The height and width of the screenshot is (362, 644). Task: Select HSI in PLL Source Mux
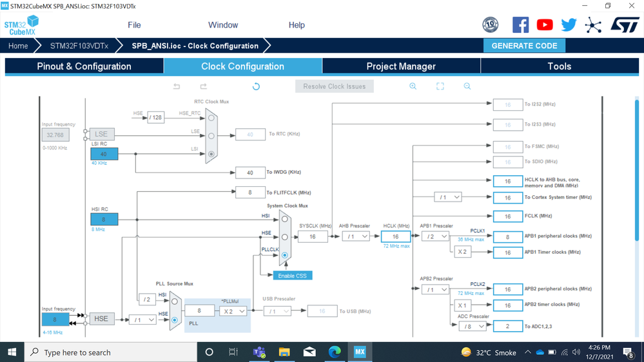click(x=175, y=301)
